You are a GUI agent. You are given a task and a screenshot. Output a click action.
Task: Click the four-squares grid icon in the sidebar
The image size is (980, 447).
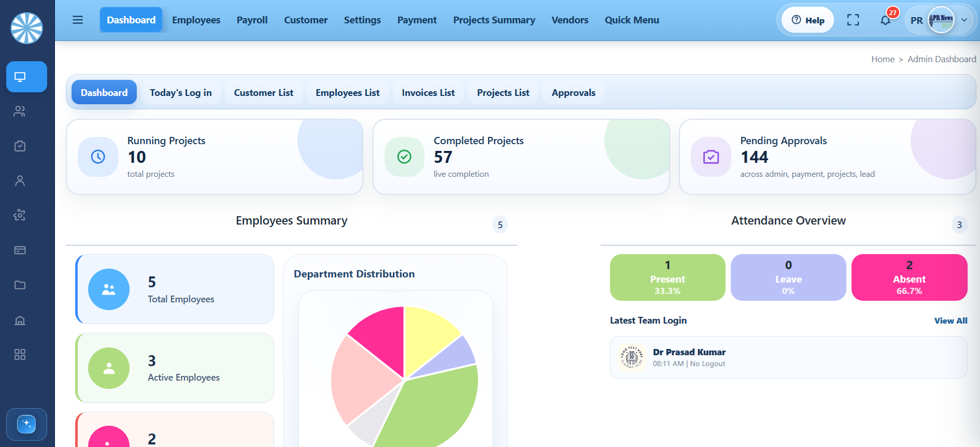[20, 355]
